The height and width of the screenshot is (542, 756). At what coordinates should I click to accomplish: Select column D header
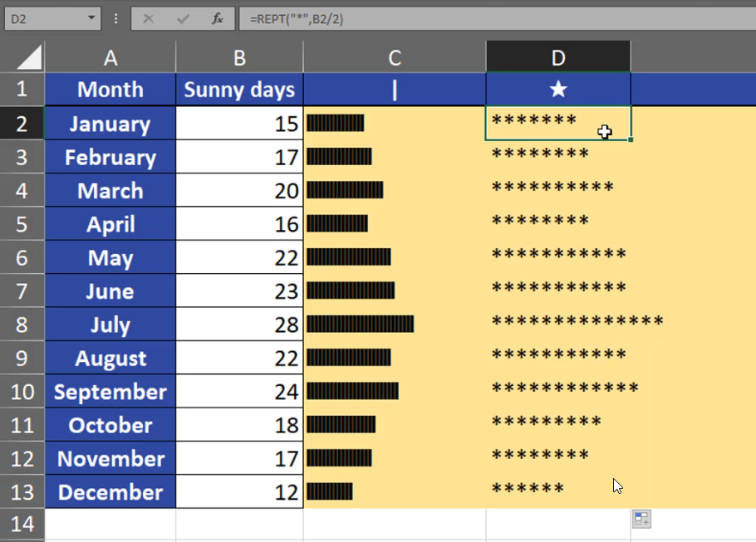tap(558, 57)
